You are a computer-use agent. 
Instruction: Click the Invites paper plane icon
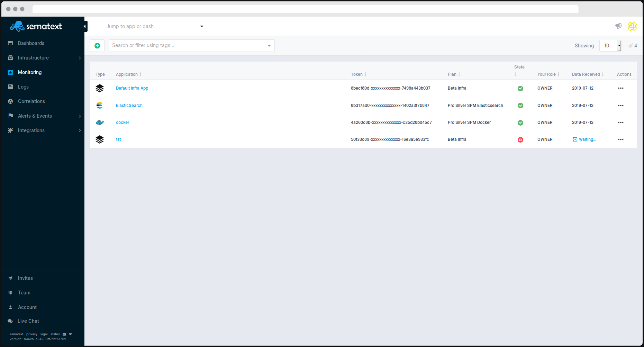click(10, 278)
